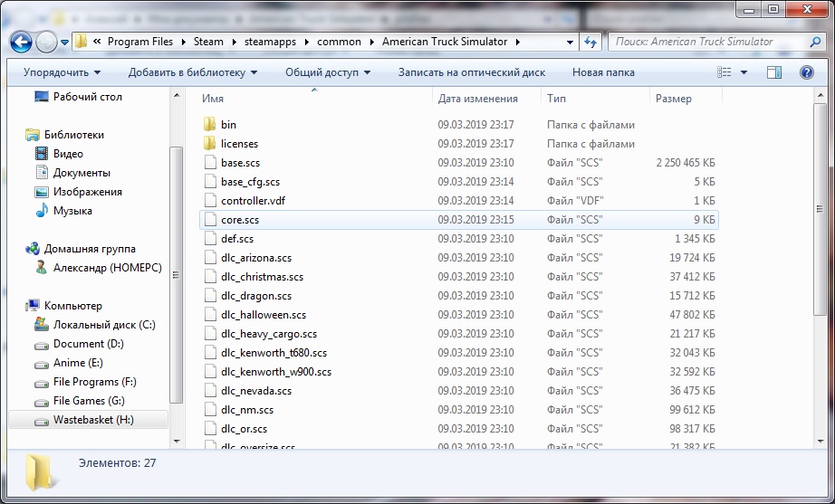The image size is (835, 504).
Task: Expand arrow after American Truck Simulator breadcrumb
Action: pyautogui.click(x=518, y=42)
